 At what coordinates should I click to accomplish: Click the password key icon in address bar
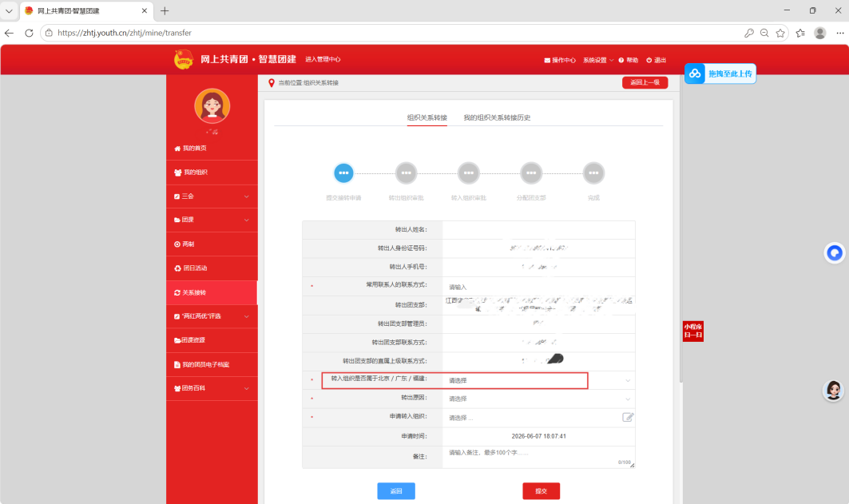point(749,33)
